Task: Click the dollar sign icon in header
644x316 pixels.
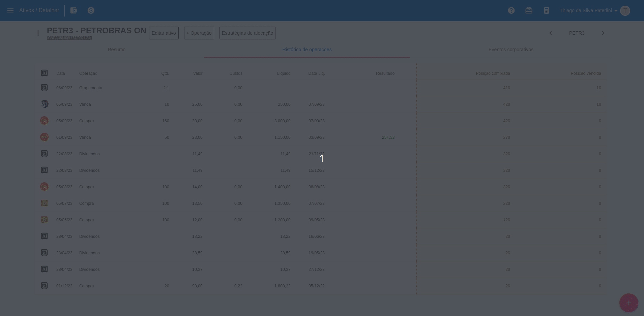Action: 91,10
